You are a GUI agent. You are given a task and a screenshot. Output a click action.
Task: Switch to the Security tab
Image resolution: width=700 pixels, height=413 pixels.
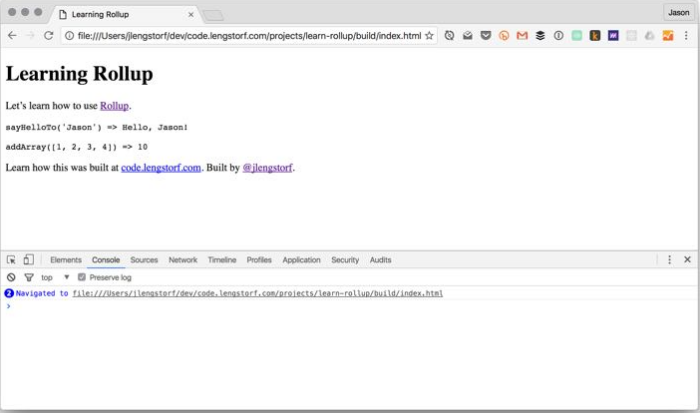[x=345, y=260]
